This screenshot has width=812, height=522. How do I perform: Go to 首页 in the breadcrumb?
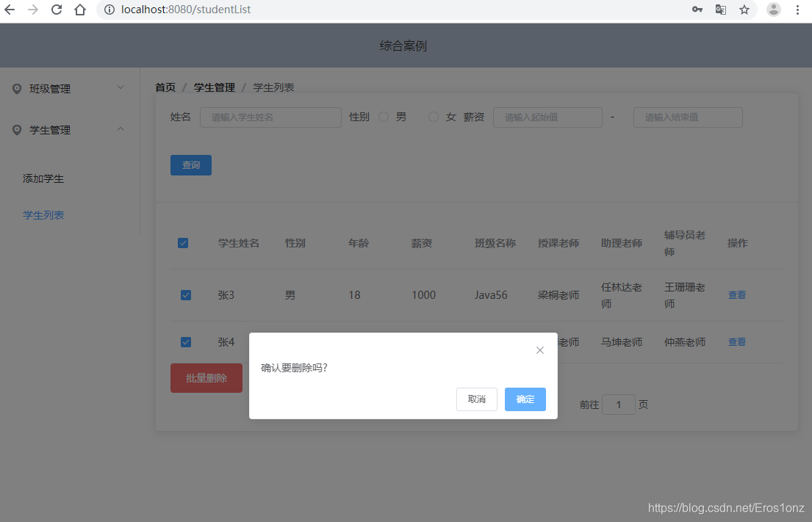click(x=166, y=87)
